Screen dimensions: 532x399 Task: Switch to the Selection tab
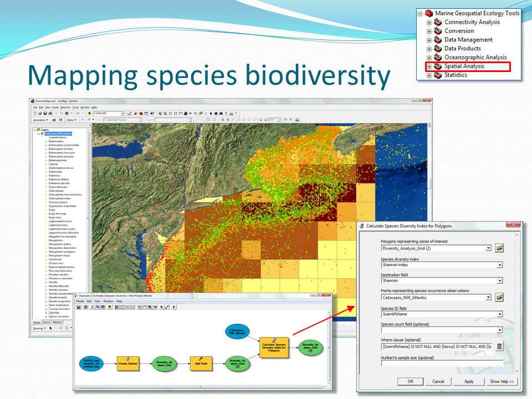point(57,322)
